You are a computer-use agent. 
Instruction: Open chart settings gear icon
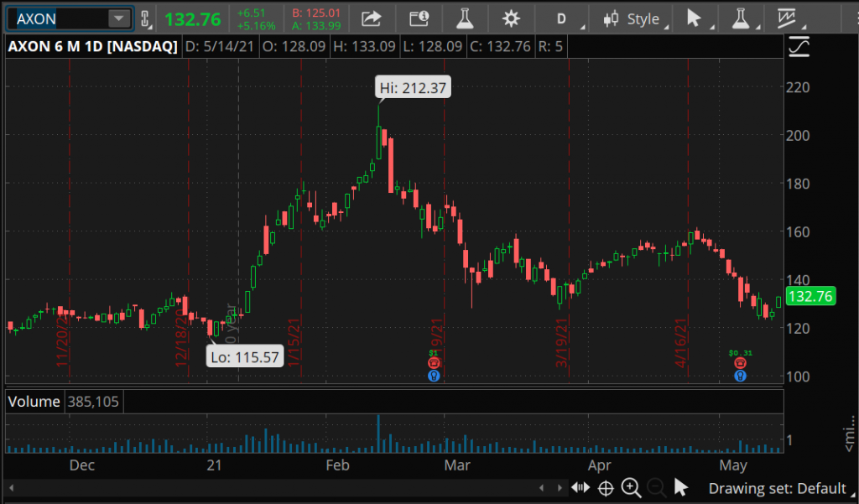pyautogui.click(x=511, y=18)
